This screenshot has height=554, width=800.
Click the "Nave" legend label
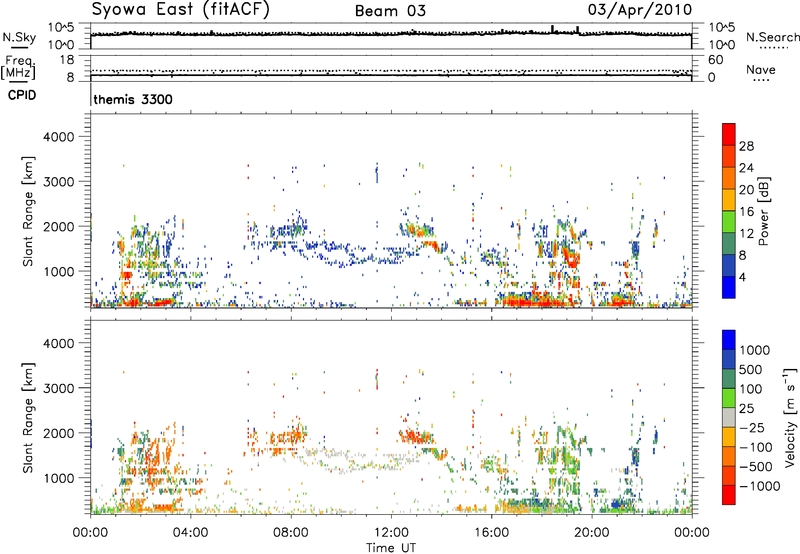[761, 69]
